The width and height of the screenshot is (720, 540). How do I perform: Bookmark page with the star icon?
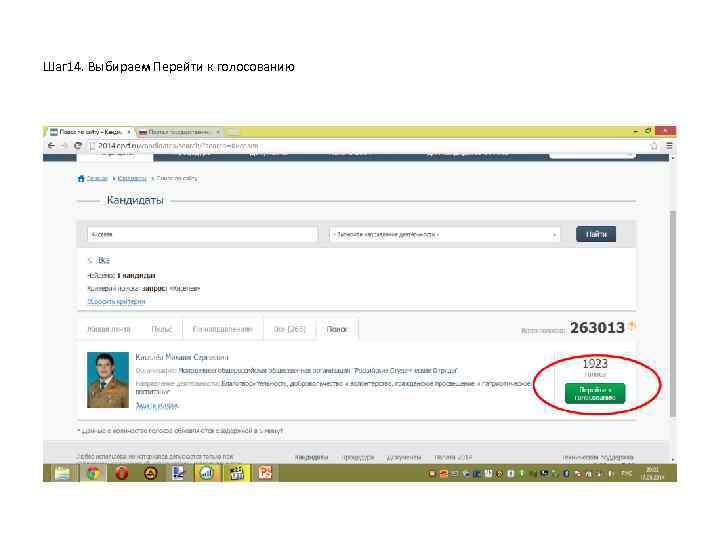[654, 146]
